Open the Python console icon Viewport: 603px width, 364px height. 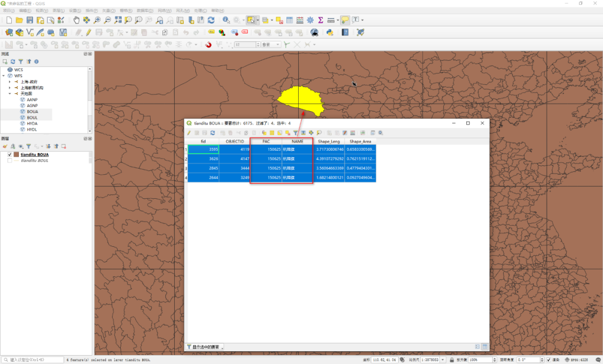[x=329, y=32]
